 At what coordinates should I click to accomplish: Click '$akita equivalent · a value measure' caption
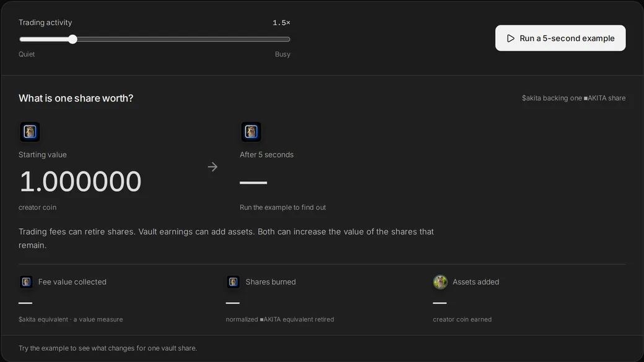71,319
